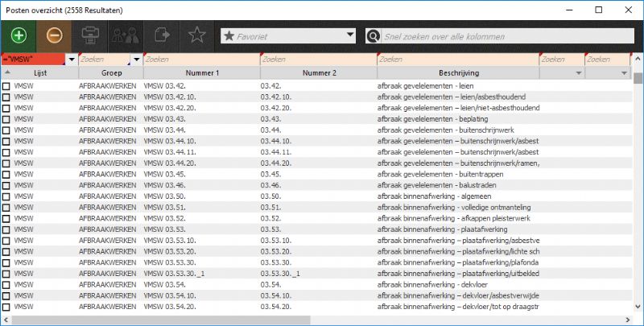Sort by the Nummer 1 column header
Viewport: 644px width, 326px height.
tap(200, 72)
